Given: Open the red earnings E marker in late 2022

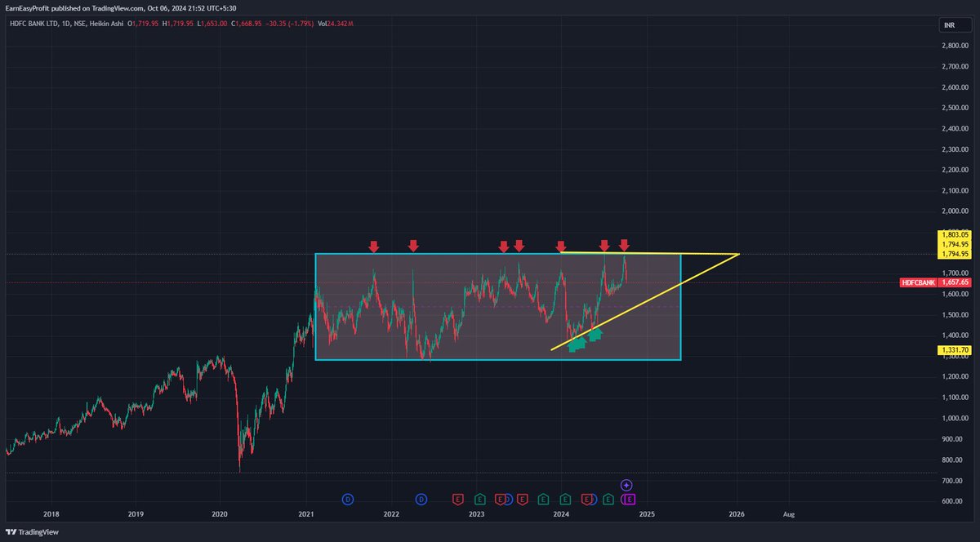Looking at the screenshot, I should click(x=458, y=500).
